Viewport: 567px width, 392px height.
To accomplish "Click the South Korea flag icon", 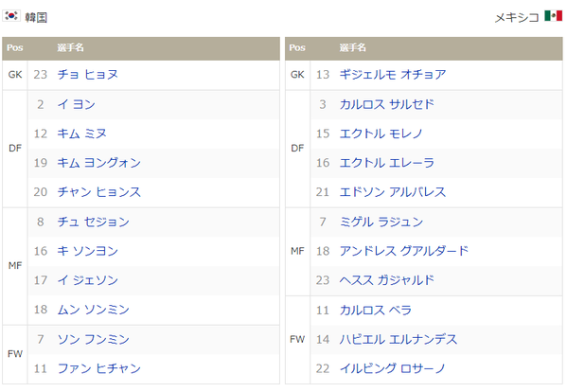I will pos(11,16).
